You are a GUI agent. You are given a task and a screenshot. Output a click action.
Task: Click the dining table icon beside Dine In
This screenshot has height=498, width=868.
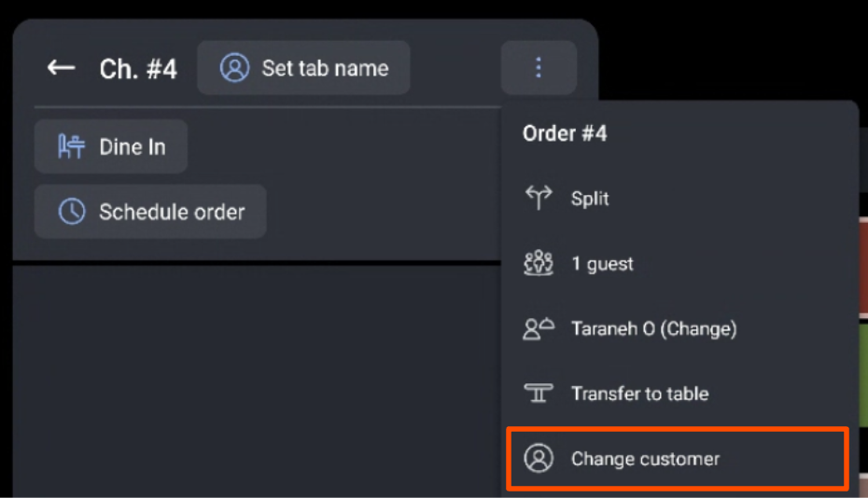[72, 146]
